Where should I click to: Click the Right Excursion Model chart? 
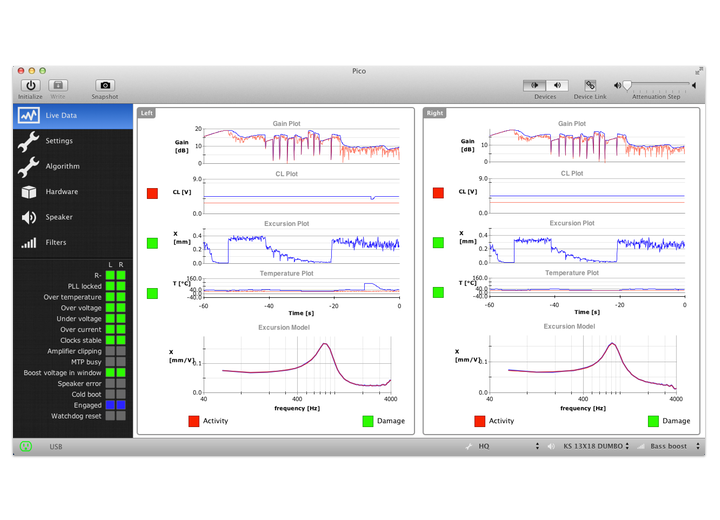coord(583,364)
